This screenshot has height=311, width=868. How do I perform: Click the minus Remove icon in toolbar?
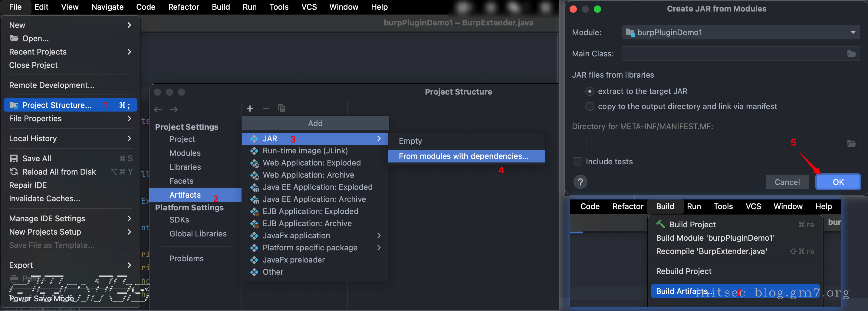pyautogui.click(x=265, y=108)
